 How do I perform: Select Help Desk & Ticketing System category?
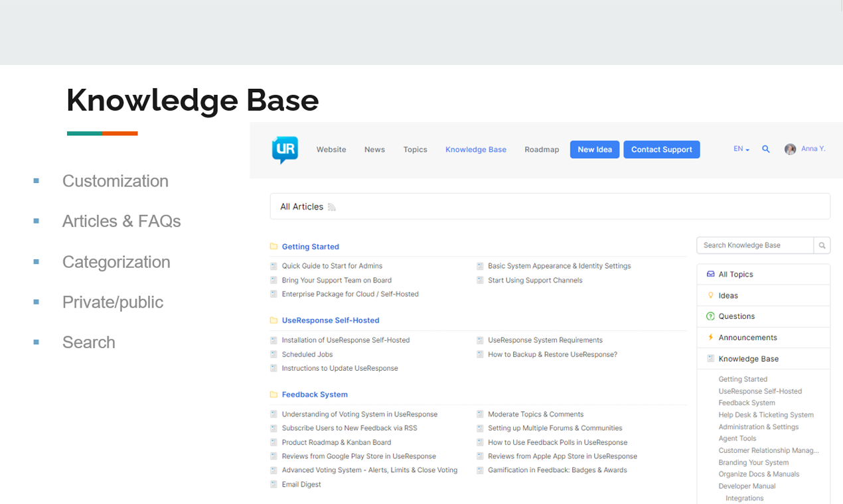[765, 415]
